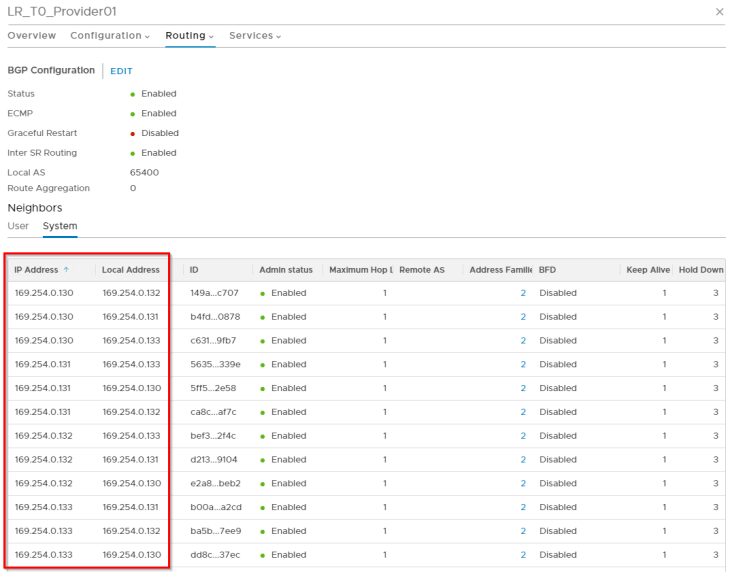Select neighbor row with ID 149a...c707
The height and width of the screenshot is (572, 730).
coord(212,293)
